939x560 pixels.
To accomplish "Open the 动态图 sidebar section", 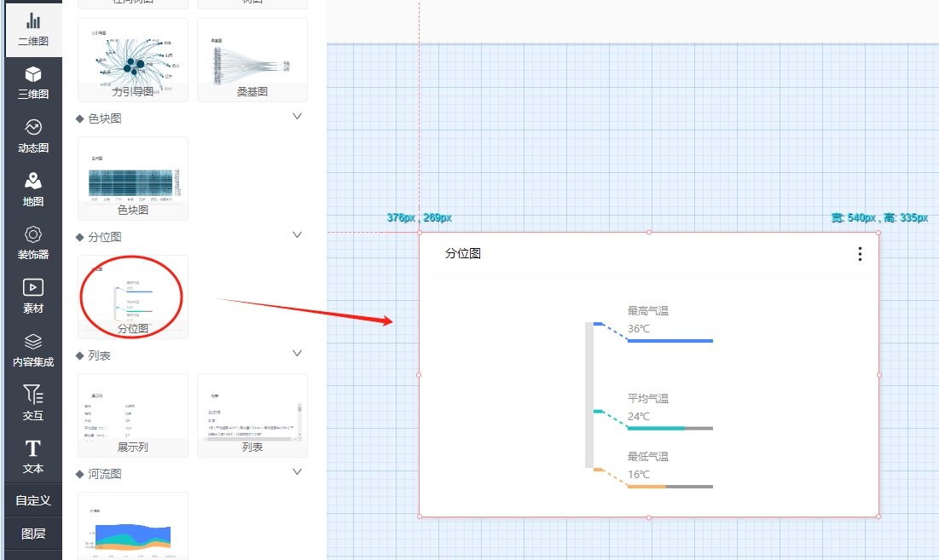I will pyautogui.click(x=32, y=136).
